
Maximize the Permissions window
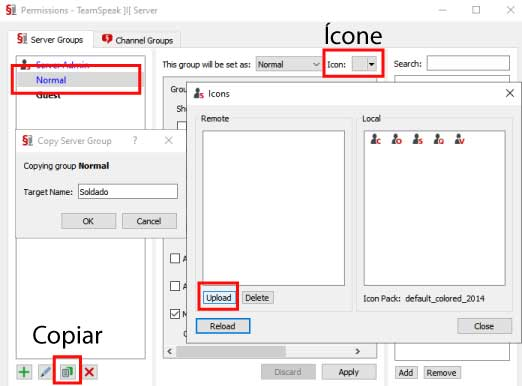[476, 10]
